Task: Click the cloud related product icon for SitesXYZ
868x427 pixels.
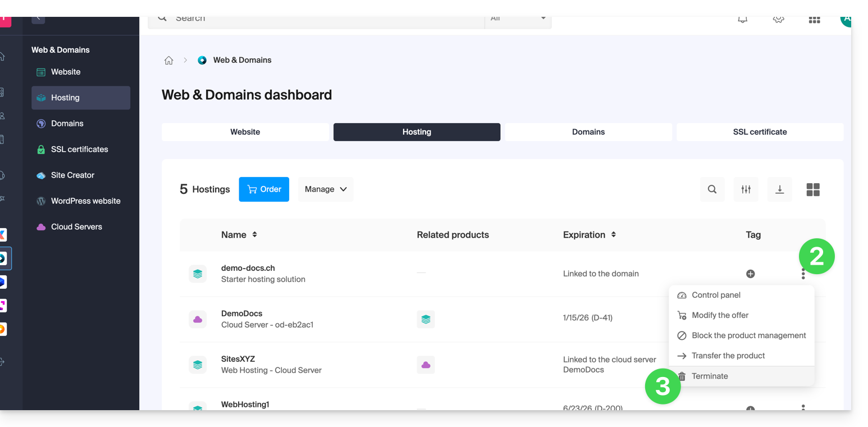Action: click(x=426, y=365)
